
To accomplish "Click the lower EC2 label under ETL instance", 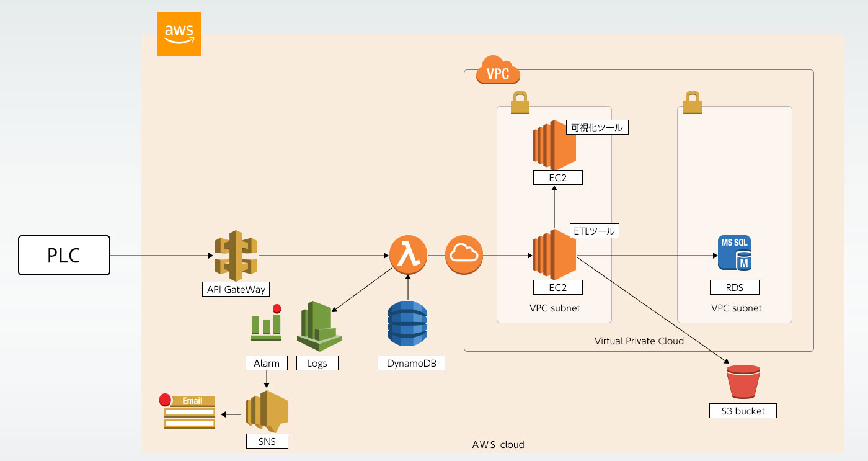I will (x=558, y=287).
